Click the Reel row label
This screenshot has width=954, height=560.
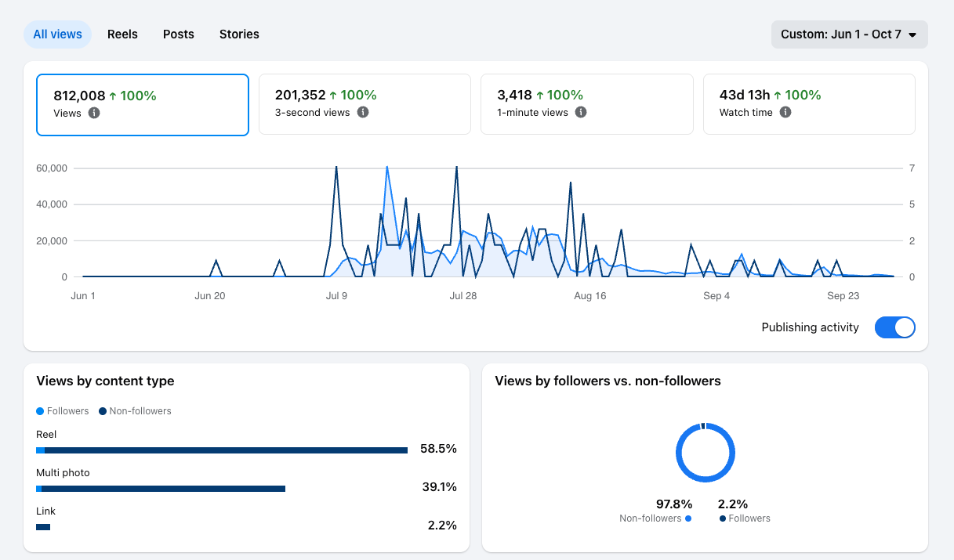click(x=46, y=434)
